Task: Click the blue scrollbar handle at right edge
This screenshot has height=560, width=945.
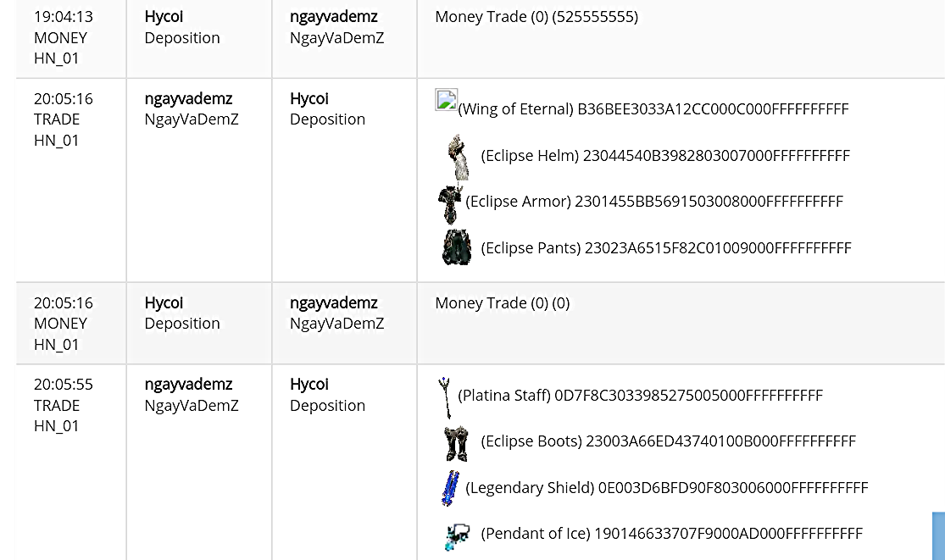Action: (x=938, y=536)
